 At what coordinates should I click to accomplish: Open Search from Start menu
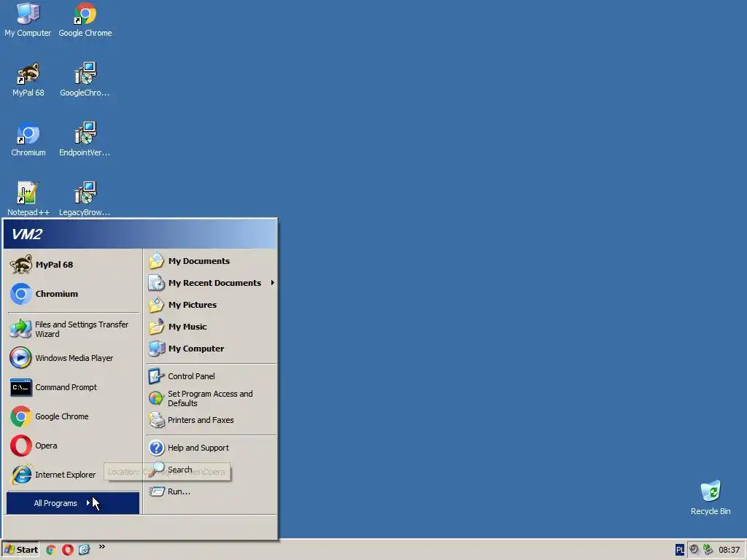coord(211,470)
